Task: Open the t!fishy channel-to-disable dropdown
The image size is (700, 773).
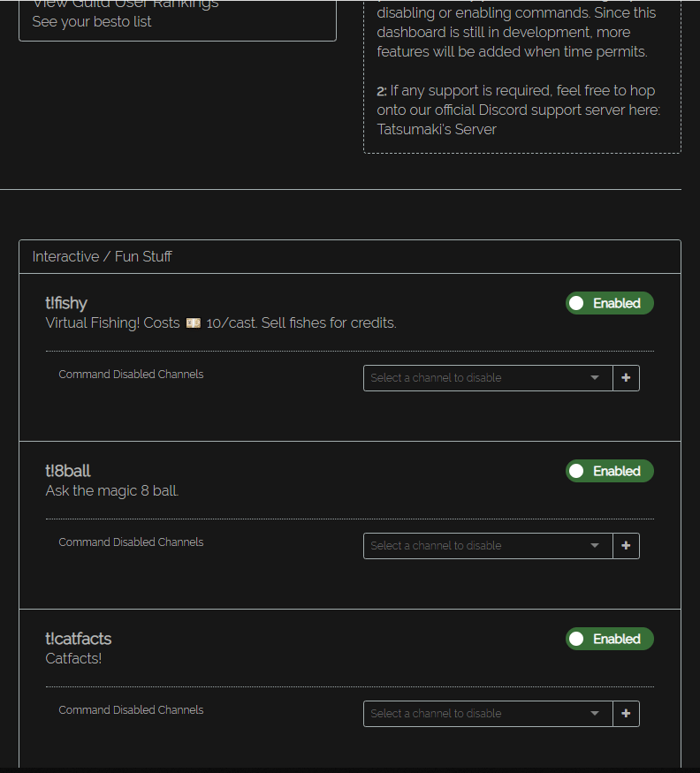Action: point(487,378)
